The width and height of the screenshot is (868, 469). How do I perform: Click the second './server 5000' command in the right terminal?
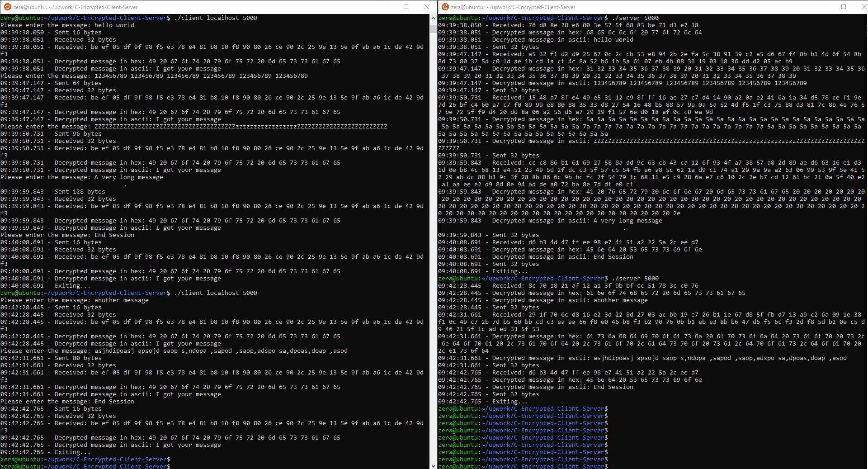coord(635,279)
